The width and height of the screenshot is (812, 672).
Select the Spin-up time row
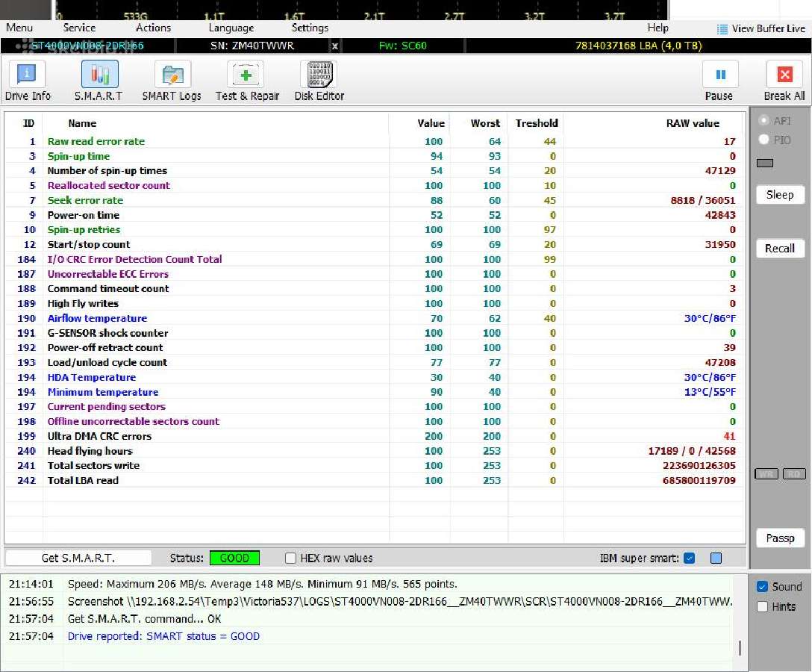tap(375, 156)
